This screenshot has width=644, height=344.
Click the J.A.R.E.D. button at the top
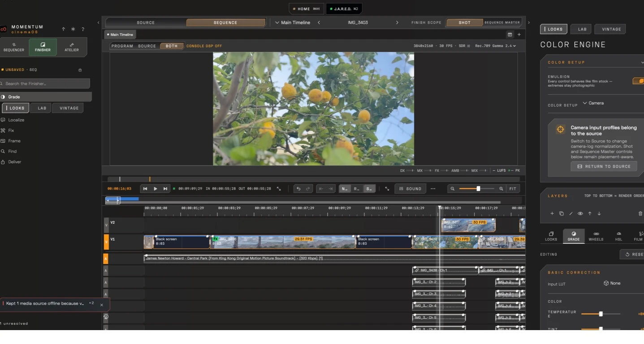(344, 9)
